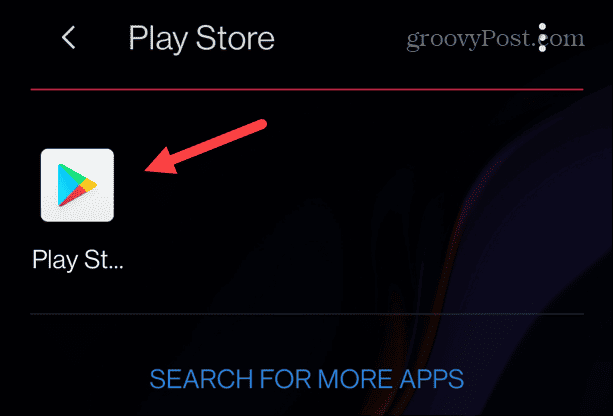Click the colorful Google Play triangle logo
613x416 pixels.
pos(77,185)
